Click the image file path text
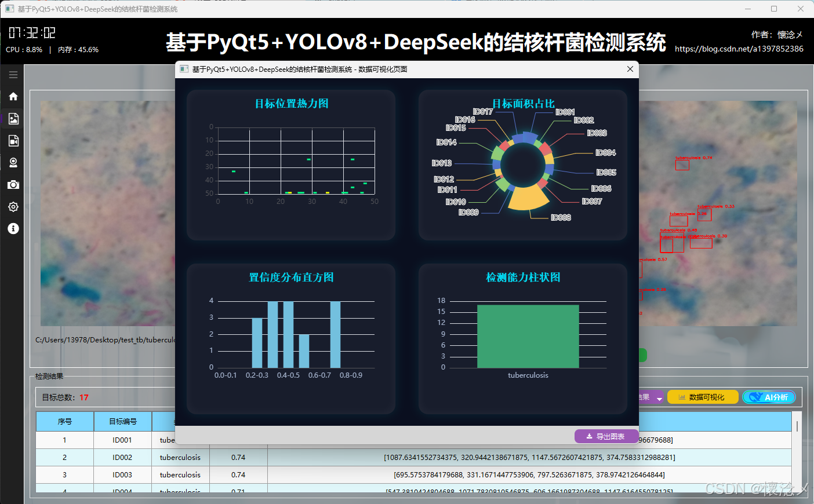 click(x=105, y=340)
